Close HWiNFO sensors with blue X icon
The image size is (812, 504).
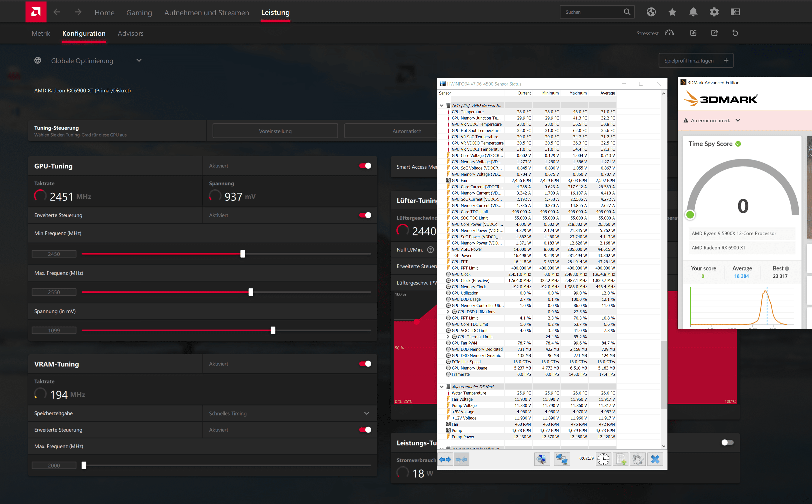click(655, 459)
